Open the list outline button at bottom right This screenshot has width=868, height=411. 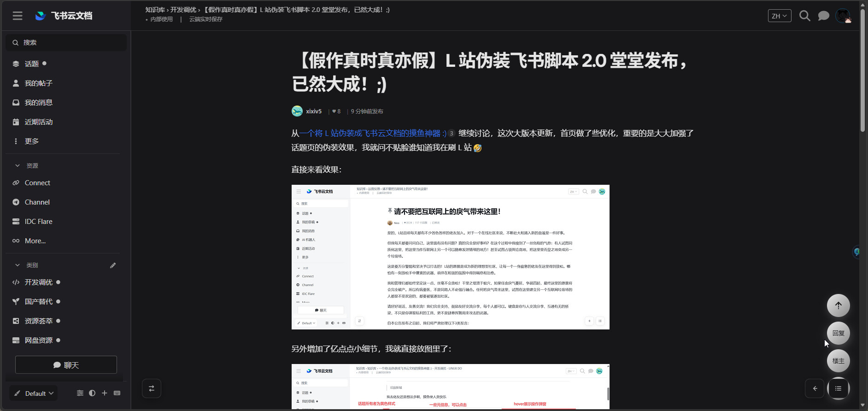(839, 388)
